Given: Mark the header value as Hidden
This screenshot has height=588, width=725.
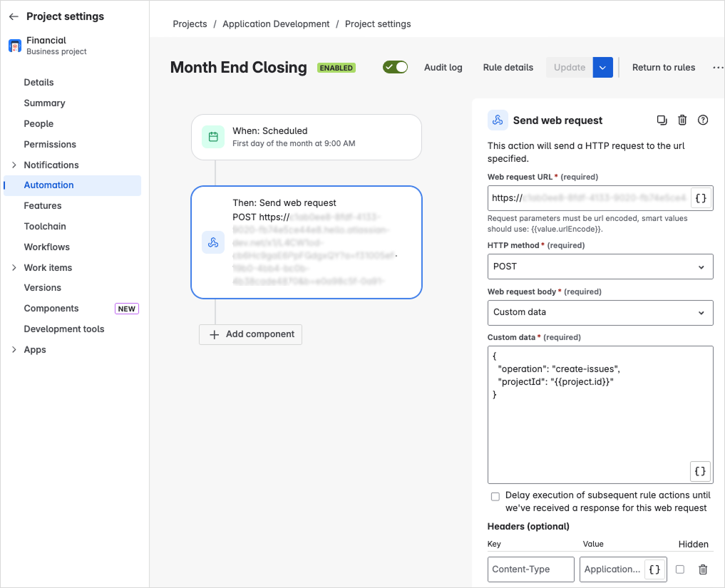Looking at the screenshot, I should (679, 569).
